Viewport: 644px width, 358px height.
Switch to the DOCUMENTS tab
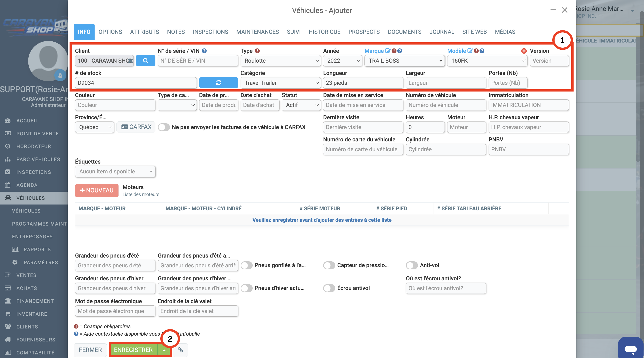point(405,32)
